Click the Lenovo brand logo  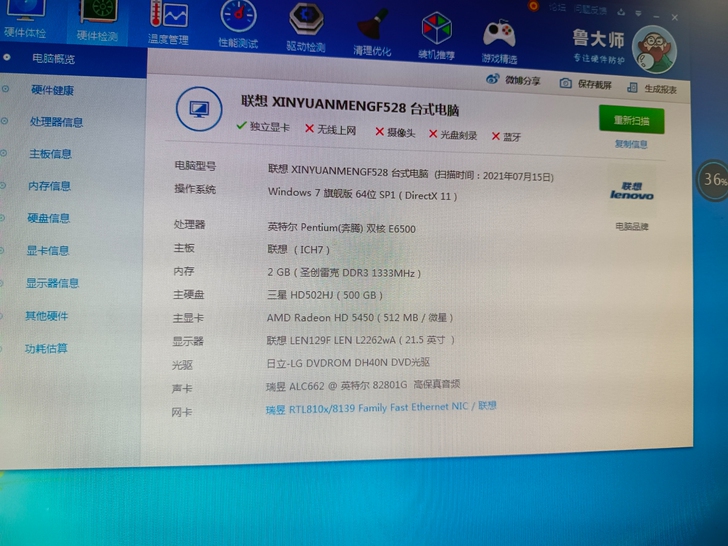click(x=631, y=191)
